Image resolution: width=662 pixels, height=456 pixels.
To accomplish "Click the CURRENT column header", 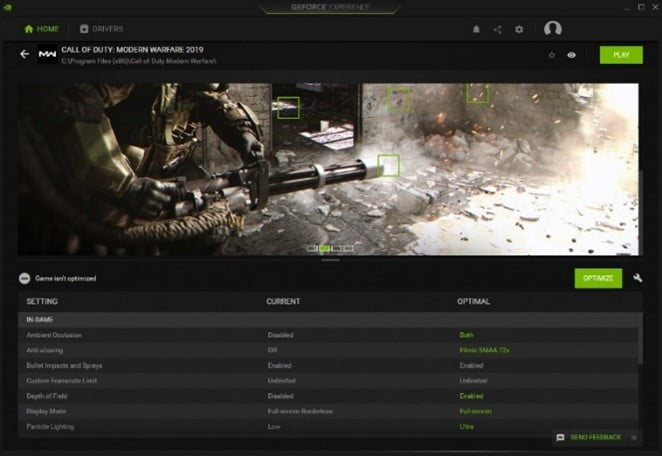I will [x=283, y=301].
